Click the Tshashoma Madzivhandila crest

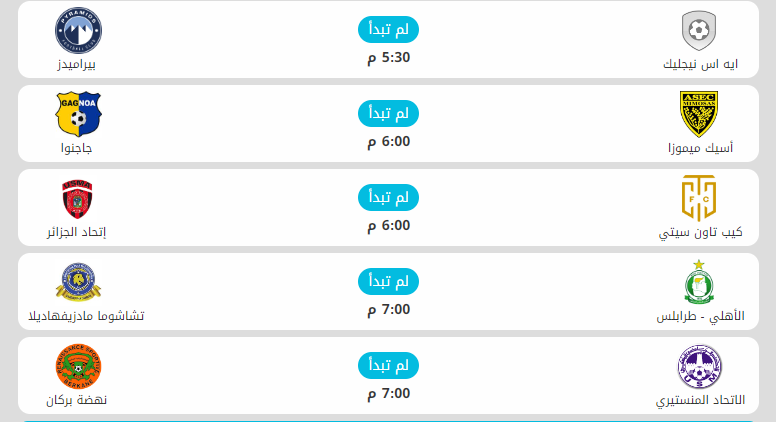(77, 282)
